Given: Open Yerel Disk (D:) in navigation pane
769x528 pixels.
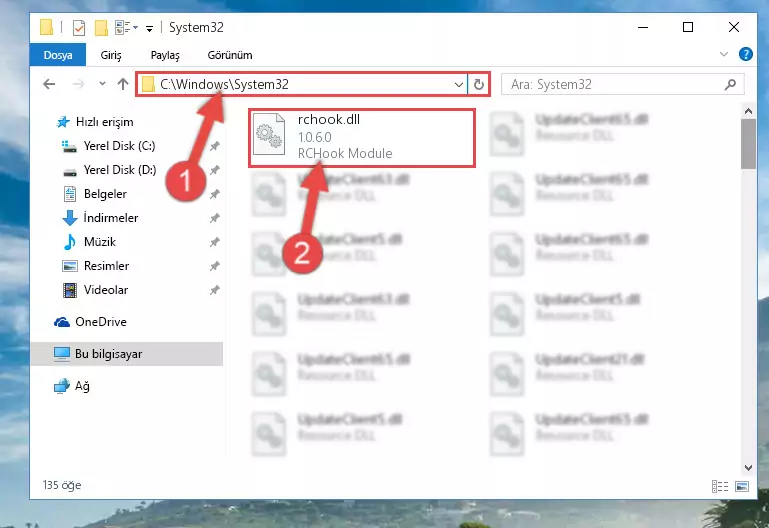Looking at the screenshot, I should tap(108, 170).
